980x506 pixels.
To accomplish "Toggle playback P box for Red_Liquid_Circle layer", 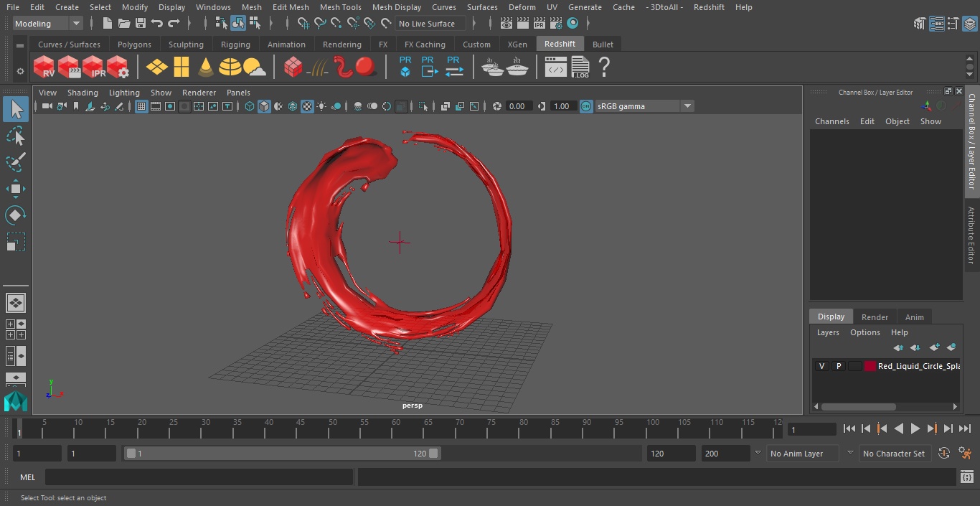I will (838, 366).
